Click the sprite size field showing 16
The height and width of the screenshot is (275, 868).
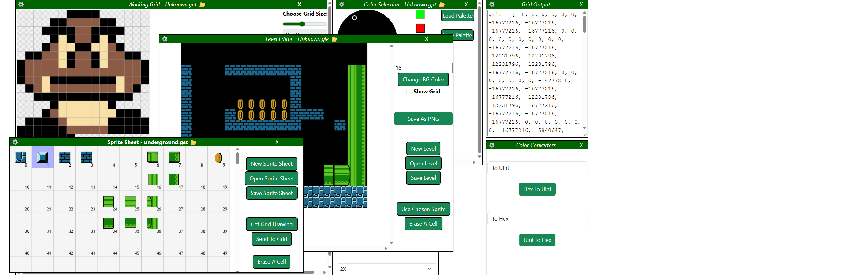tap(423, 68)
